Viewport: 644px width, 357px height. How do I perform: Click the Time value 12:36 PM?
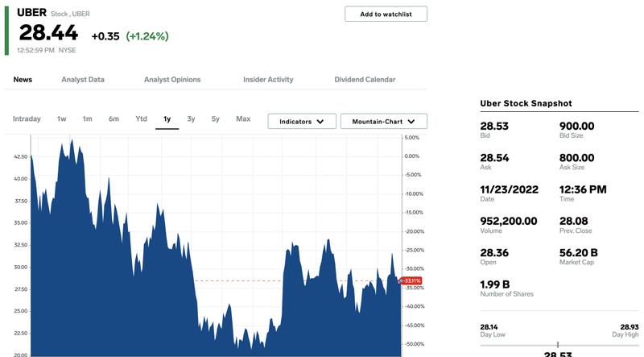click(x=583, y=189)
